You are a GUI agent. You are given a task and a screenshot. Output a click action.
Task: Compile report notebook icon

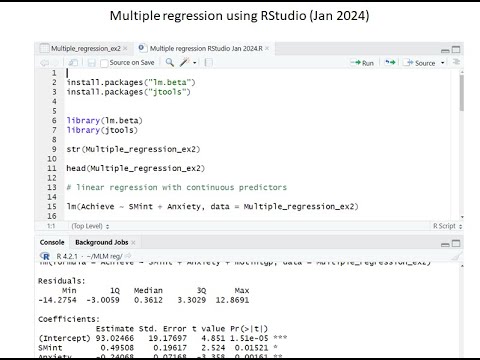tap(209, 63)
